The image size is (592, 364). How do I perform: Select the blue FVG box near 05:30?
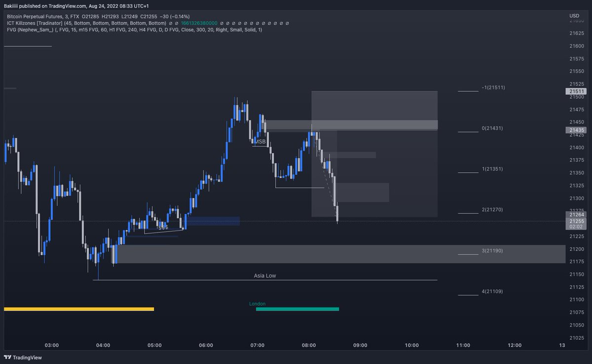point(213,221)
